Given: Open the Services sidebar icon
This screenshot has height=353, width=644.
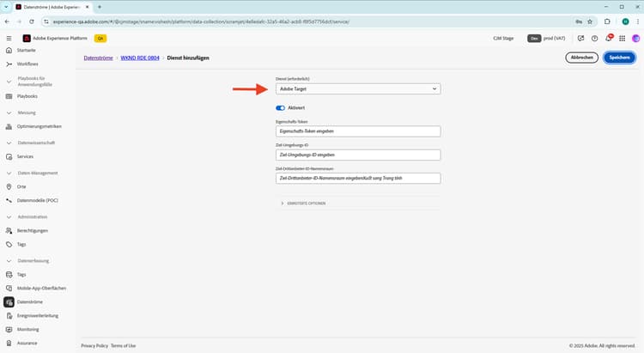Looking at the screenshot, I should point(9,156).
